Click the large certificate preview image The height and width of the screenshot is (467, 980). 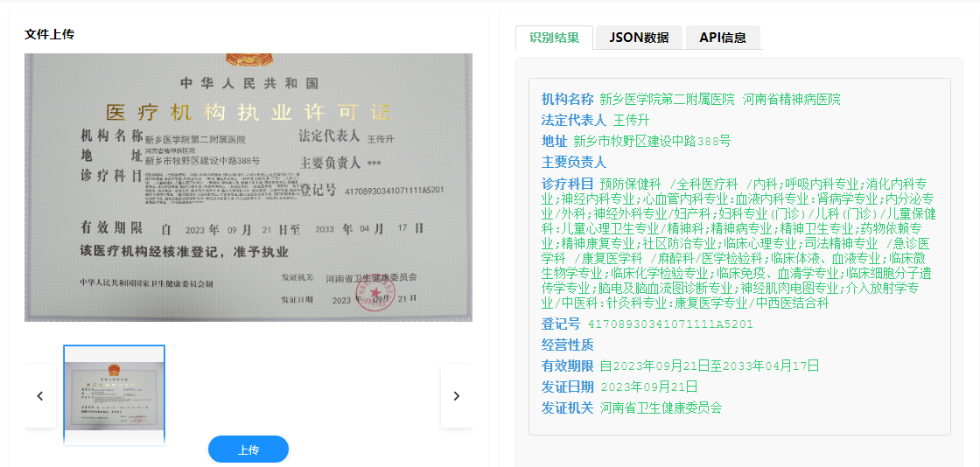tap(248, 187)
